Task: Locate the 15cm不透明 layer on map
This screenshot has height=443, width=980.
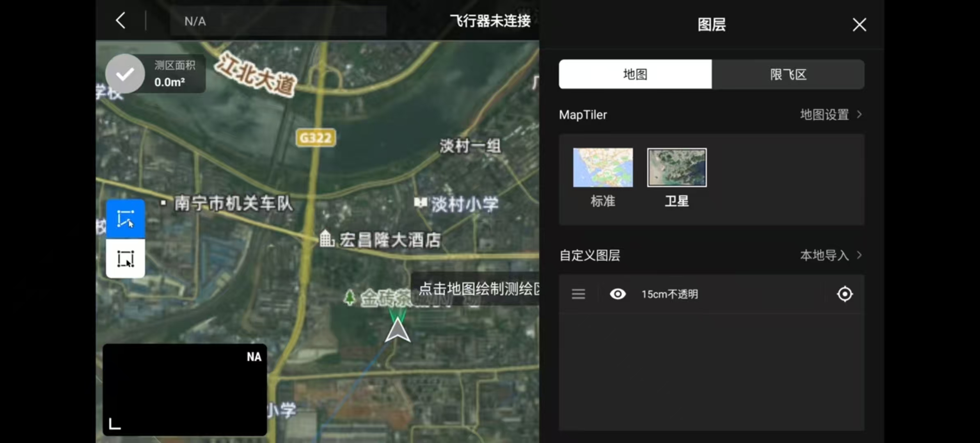Action: (845, 294)
